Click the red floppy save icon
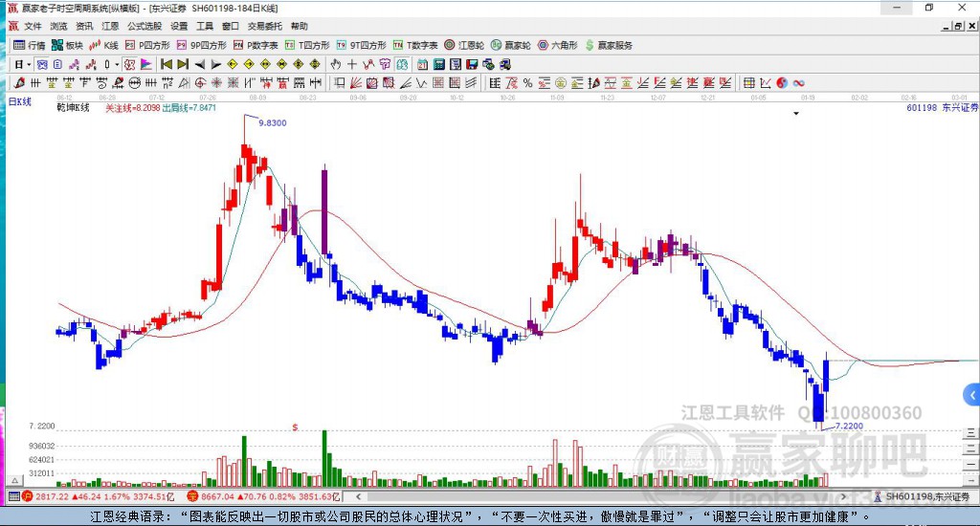 (x=472, y=64)
